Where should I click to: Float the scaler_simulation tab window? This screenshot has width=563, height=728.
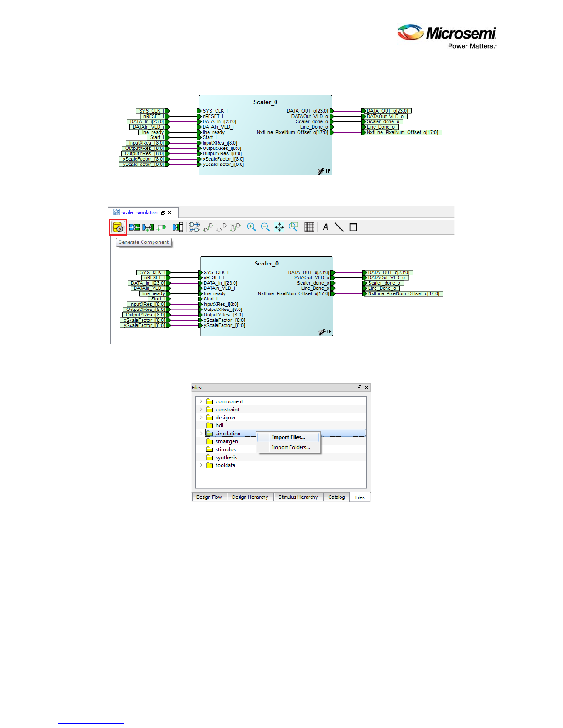pyautogui.click(x=163, y=213)
